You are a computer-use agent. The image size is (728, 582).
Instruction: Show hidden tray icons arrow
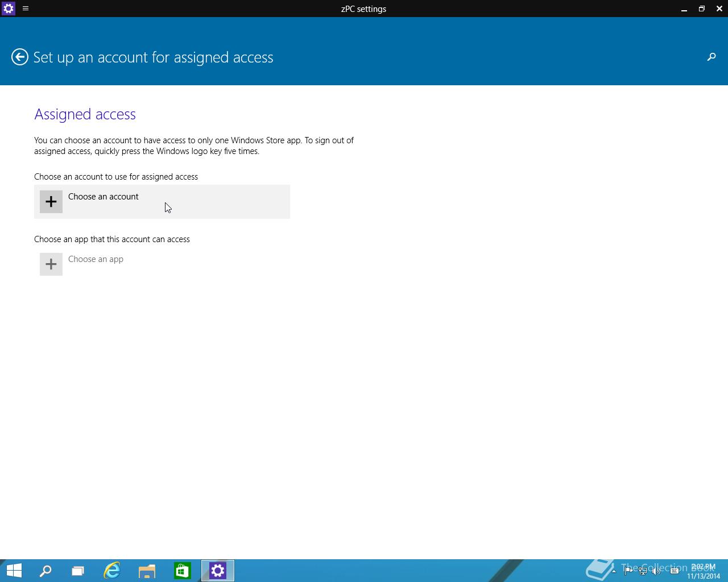tap(614, 571)
